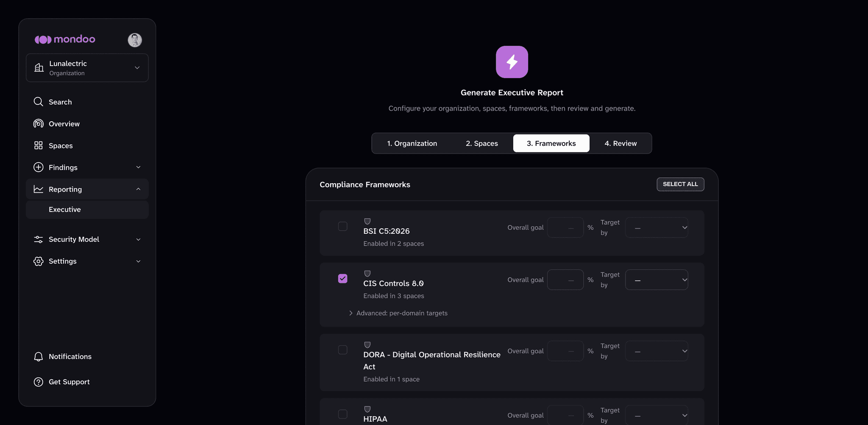This screenshot has width=868, height=425.
Task: Open the Executive report page
Action: pos(87,210)
